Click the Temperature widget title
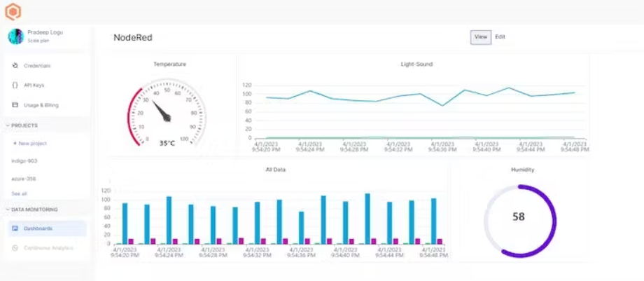The height and width of the screenshot is (281, 644). click(x=169, y=64)
